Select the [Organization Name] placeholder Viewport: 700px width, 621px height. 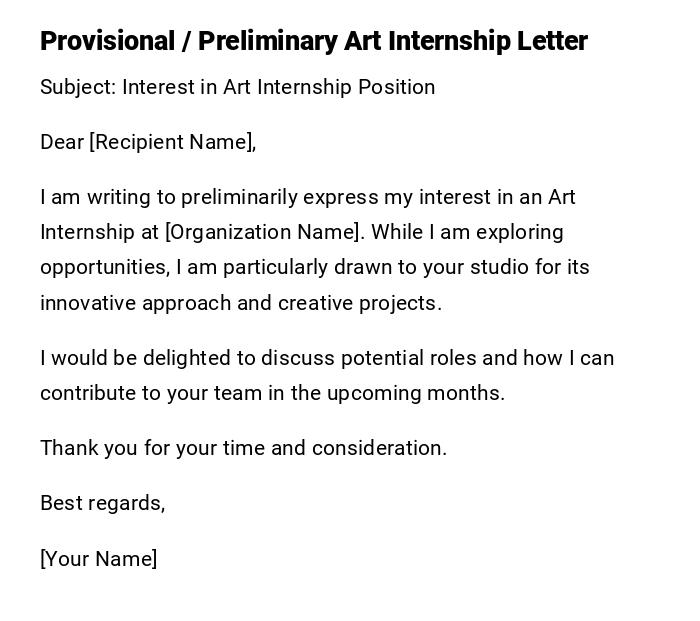coord(263,232)
